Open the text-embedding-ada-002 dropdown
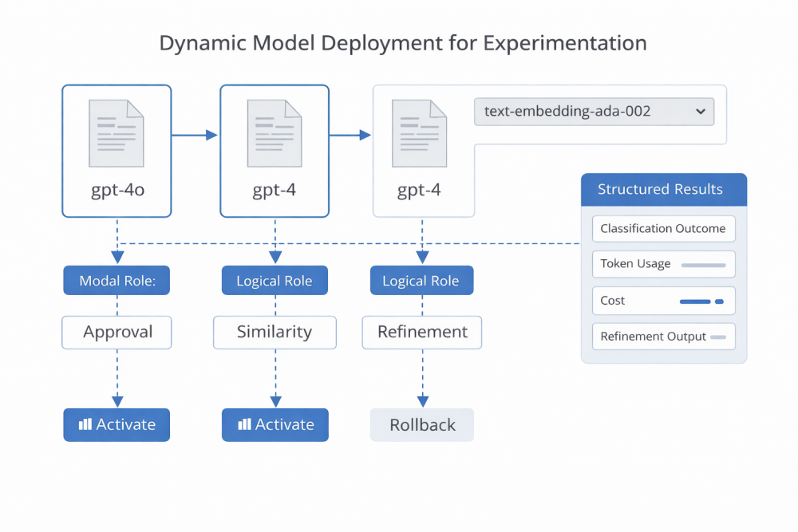Image resolution: width=798 pixels, height=532 pixels. (x=594, y=112)
